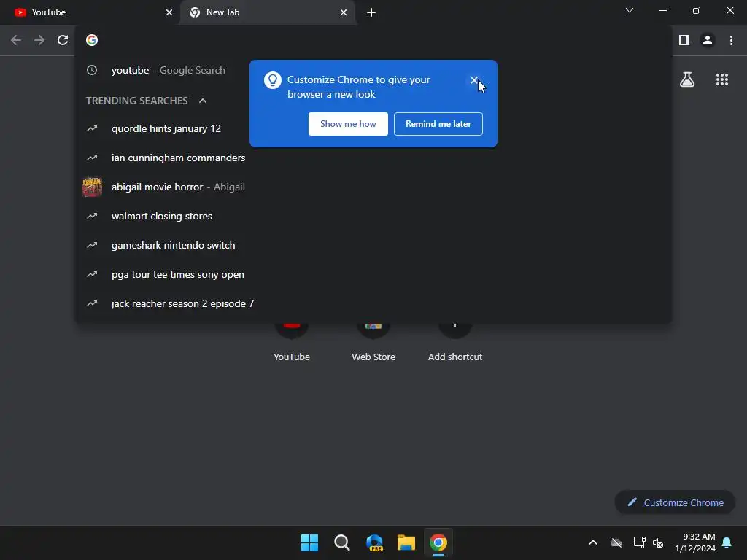Select ian cunningham commanders suggestion
The height and width of the screenshot is (560, 747).
[373, 157]
